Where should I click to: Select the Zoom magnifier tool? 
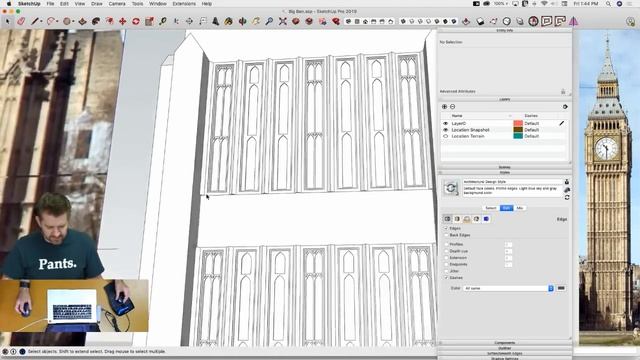[x=269, y=21]
